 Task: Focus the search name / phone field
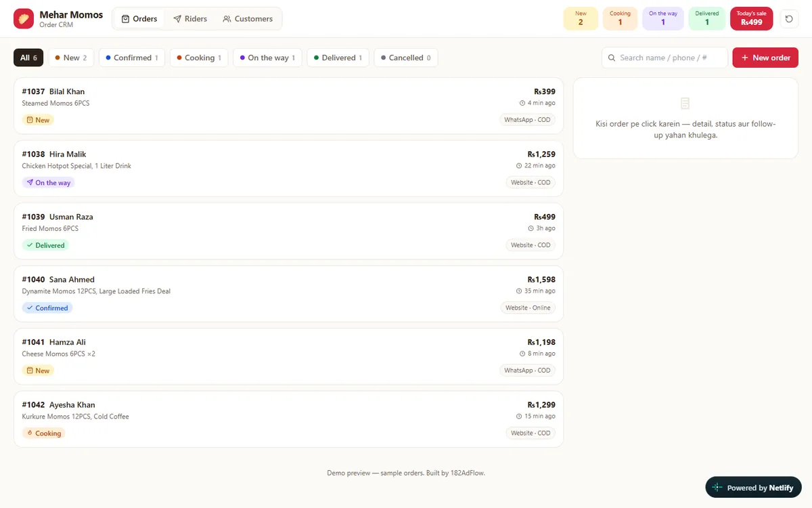pyautogui.click(x=664, y=58)
